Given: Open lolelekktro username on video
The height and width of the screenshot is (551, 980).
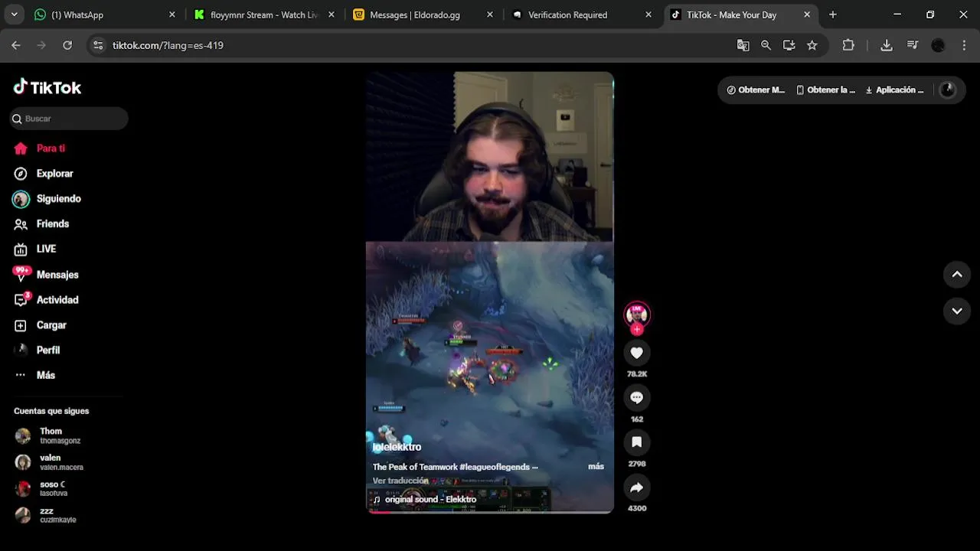Looking at the screenshot, I should pyautogui.click(x=397, y=447).
